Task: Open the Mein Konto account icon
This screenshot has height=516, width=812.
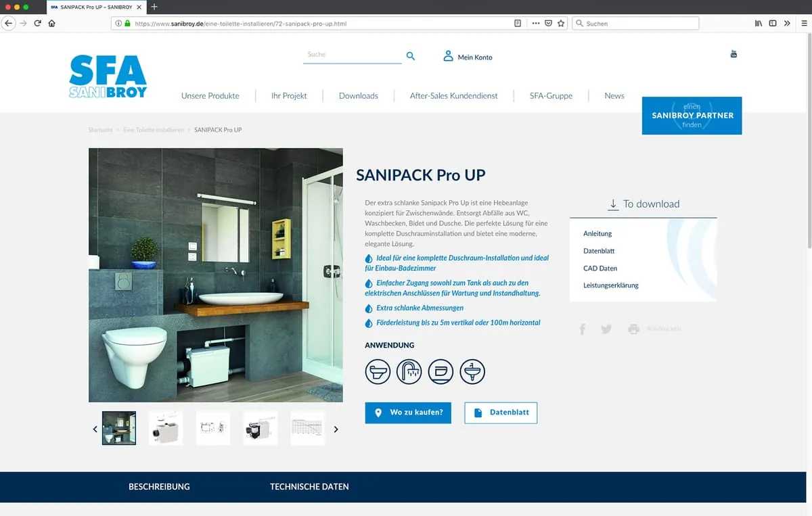Action: point(448,56)
